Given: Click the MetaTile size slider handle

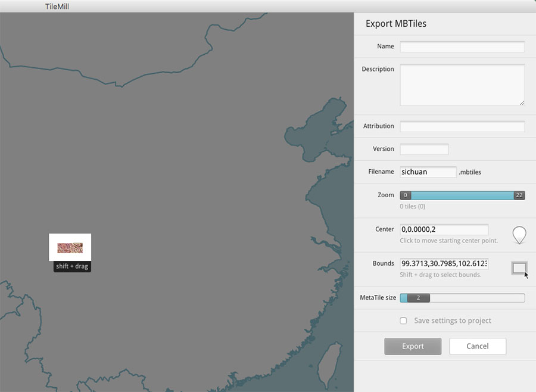Looking at the screenshot, I should [x=419, y=298].
